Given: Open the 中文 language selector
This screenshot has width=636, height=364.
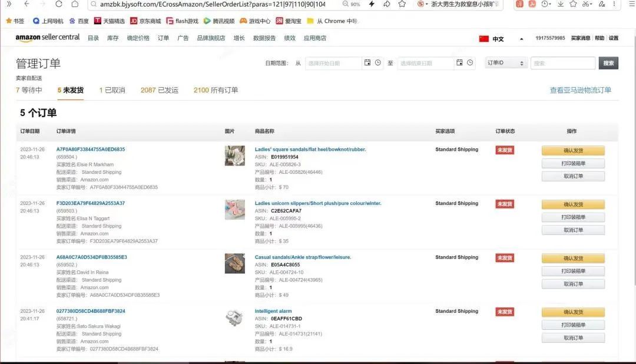Looking at the screenshot, I should (x=492, y=39).
